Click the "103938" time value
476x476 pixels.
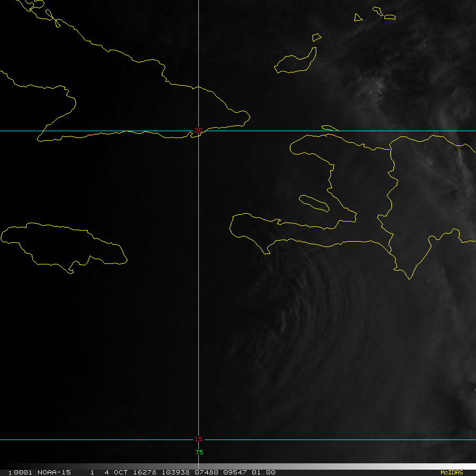(x=176, y=472)
